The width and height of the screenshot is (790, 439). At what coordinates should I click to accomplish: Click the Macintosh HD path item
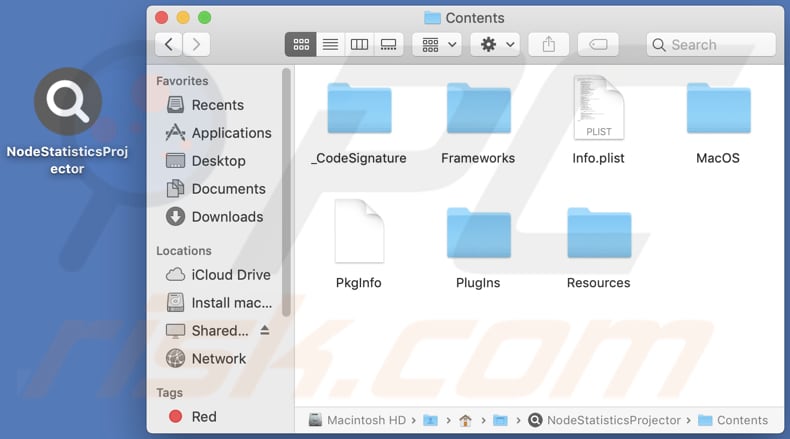click(357, 420)
